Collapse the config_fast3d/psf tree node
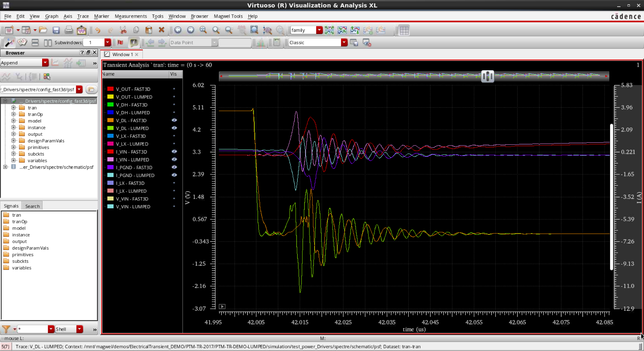The height and width of the screenshot is (351, 644). 5,101
